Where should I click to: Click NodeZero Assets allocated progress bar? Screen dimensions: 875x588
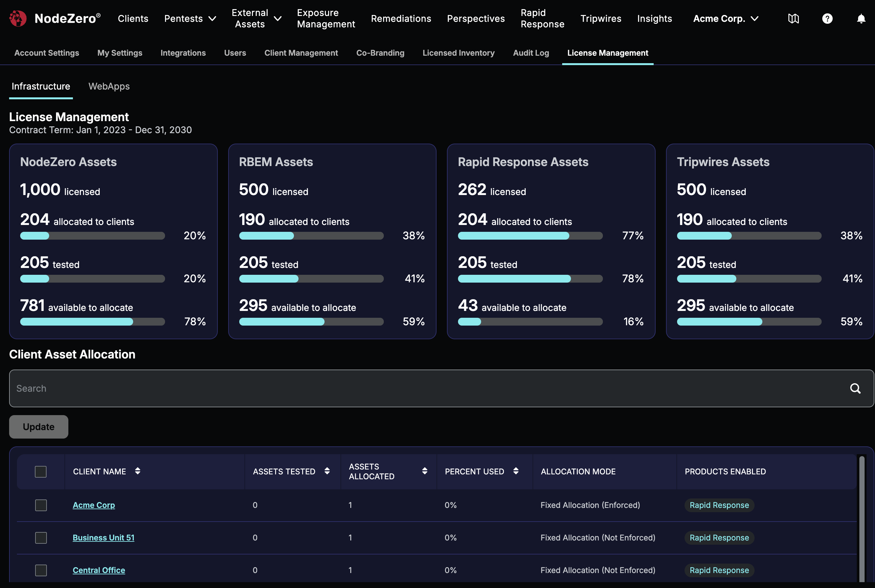[92, 235]
